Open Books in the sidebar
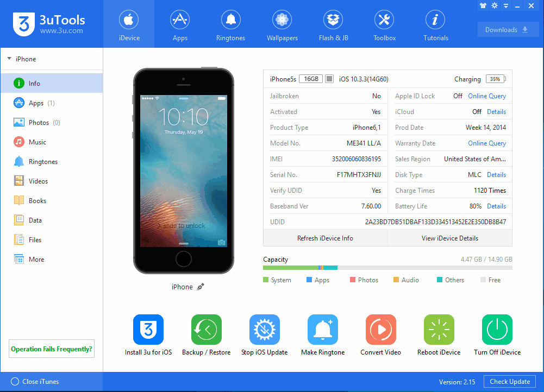The image size is (544, 392). (x=52, y=201)
